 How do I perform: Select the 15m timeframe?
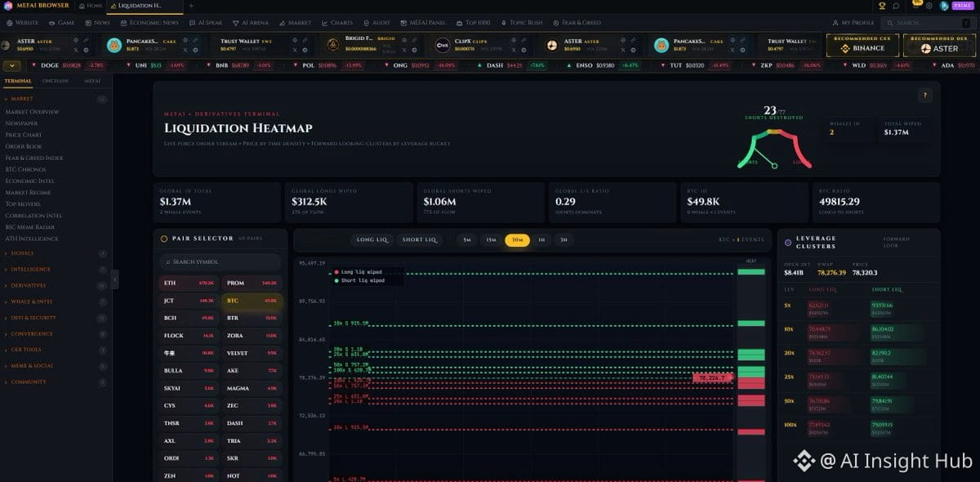tap(492, 240)
